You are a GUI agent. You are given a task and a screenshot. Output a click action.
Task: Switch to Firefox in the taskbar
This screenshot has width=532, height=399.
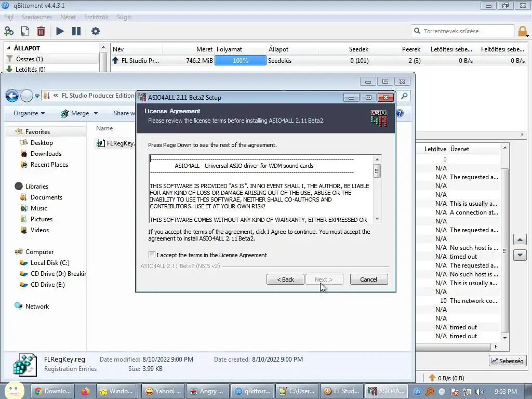(85, 391)
